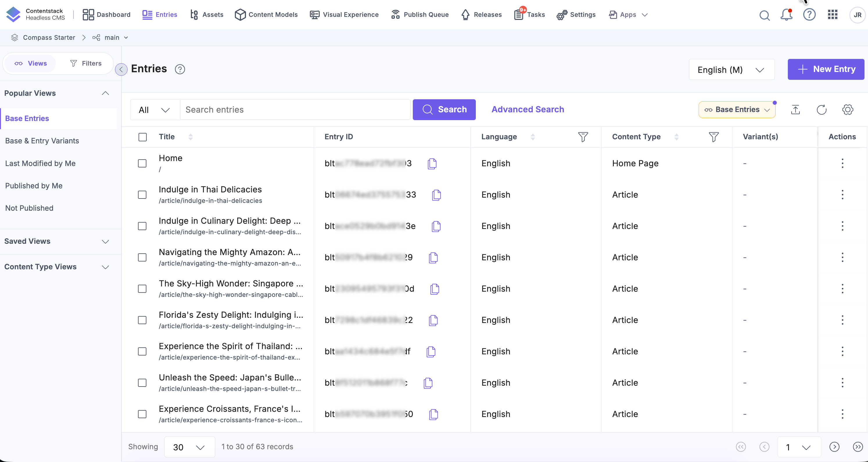The width and height of the screenshot is (868, 462).
Task: Open Advanced Search
Action: pos(527,109)
